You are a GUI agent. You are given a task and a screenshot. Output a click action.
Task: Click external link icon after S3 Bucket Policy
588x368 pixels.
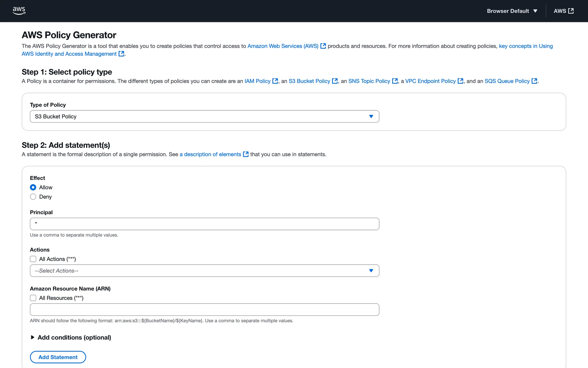[335, 81]
